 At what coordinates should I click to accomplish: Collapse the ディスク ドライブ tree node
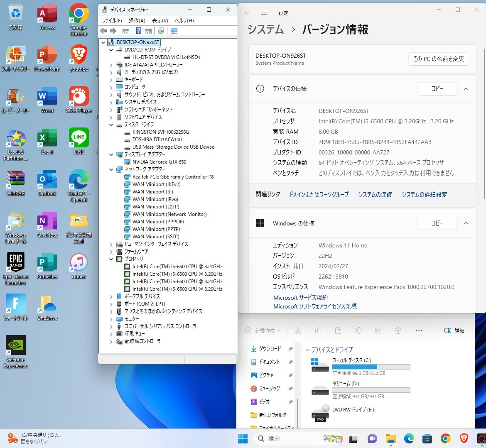click(x=111, y=125)
